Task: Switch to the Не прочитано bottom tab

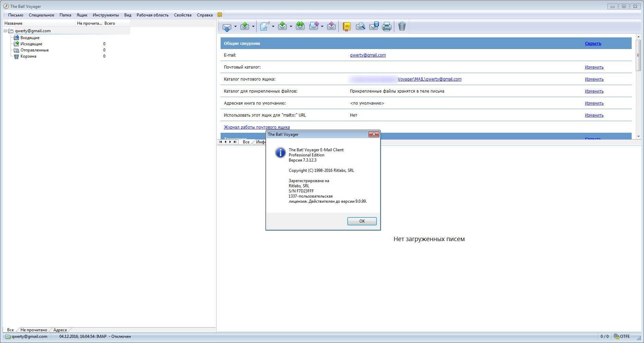Action: pos(34,330)
